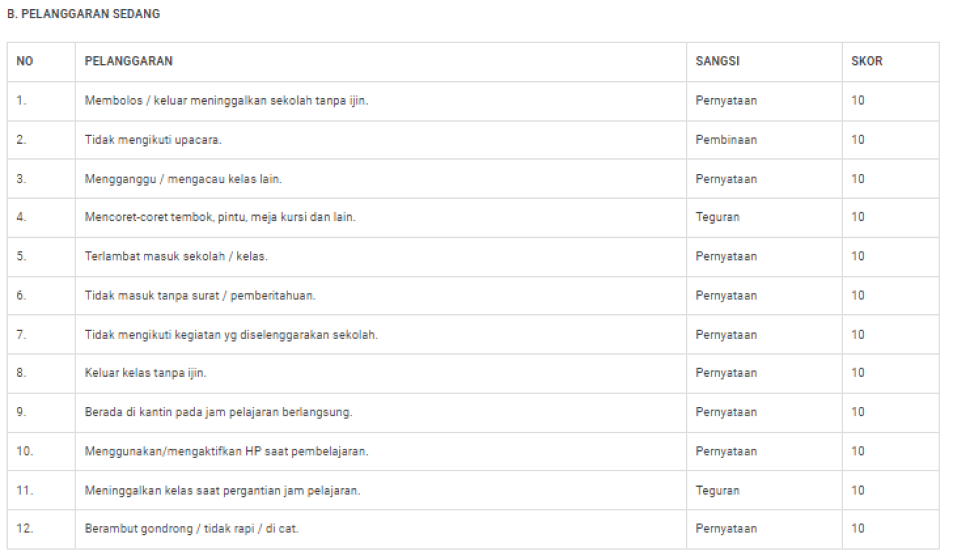Click the Pembinaan sanction cell

coord(726,140)
